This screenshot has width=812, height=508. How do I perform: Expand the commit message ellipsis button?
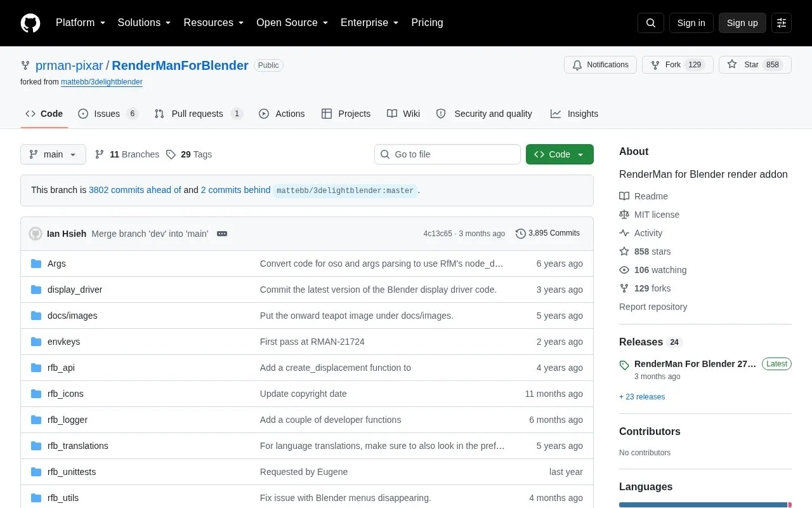222,234
